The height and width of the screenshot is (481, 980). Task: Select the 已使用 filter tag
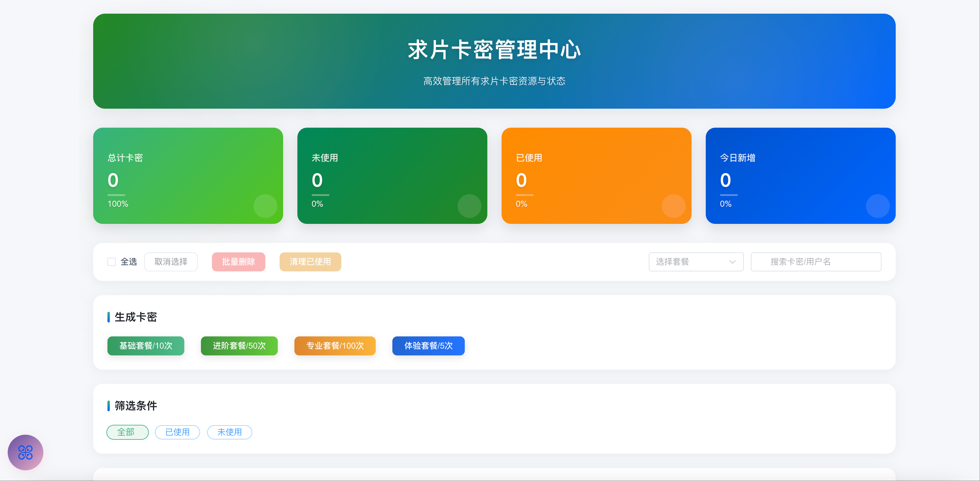177,432
